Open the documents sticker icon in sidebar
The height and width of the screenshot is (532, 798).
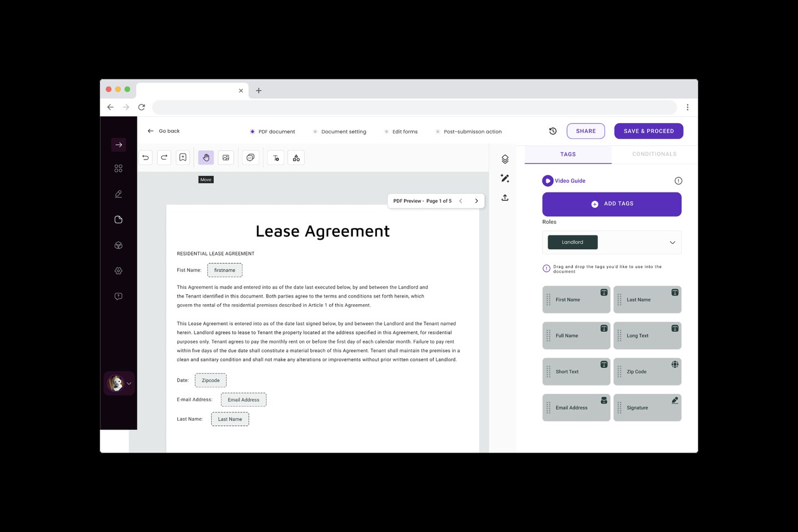click(119, 219)
